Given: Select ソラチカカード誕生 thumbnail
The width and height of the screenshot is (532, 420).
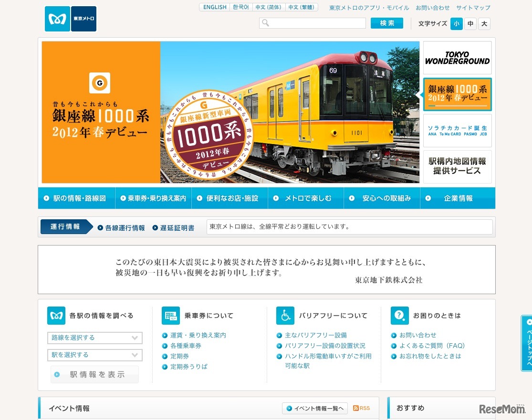Looking at the screenshot, I should pos(457,131).
